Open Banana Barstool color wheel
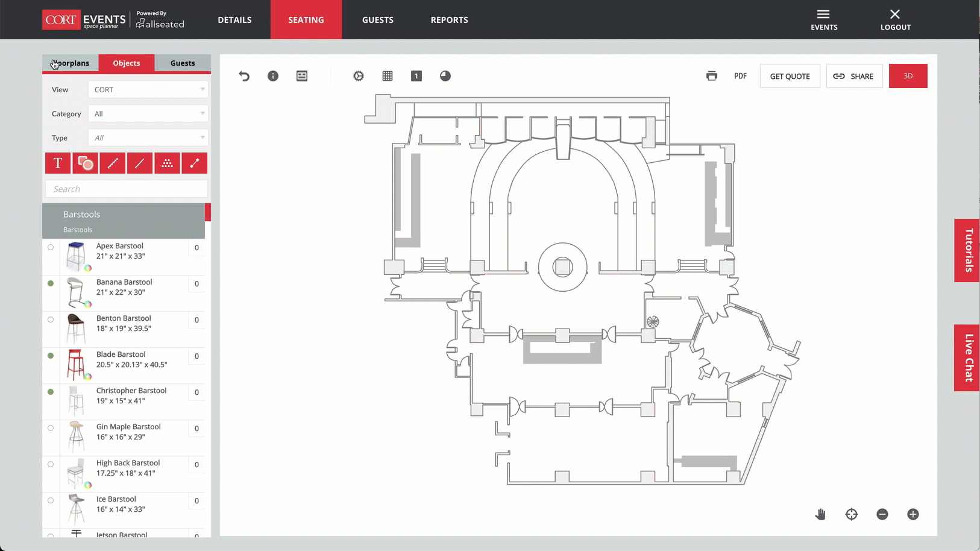Screen dimensions: 980x551 [88, 304]
